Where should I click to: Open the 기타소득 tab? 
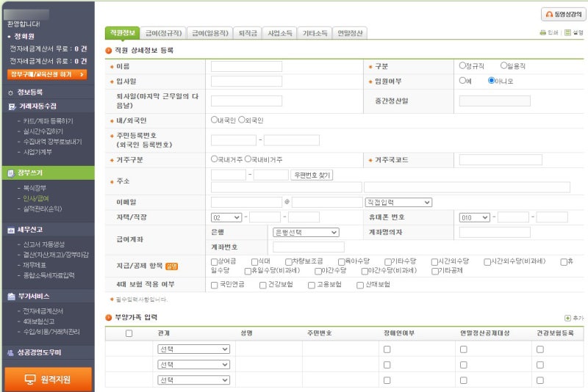(315, 33)
